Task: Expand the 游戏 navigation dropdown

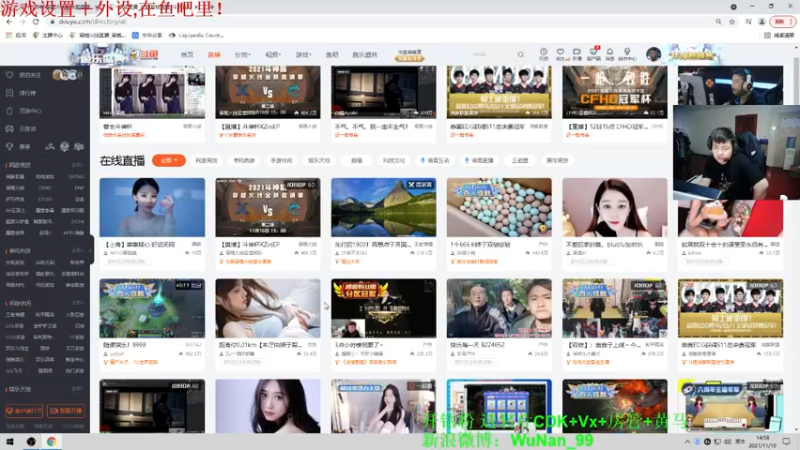Action: click(x=303, y=55)
